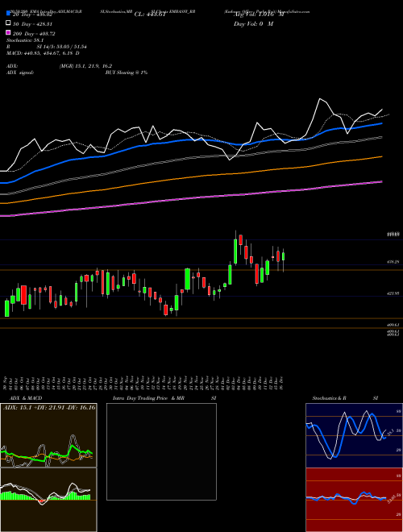Click the tallest green candlestick in early December
The width and height of the screenshot is (403, 532).
235,251
